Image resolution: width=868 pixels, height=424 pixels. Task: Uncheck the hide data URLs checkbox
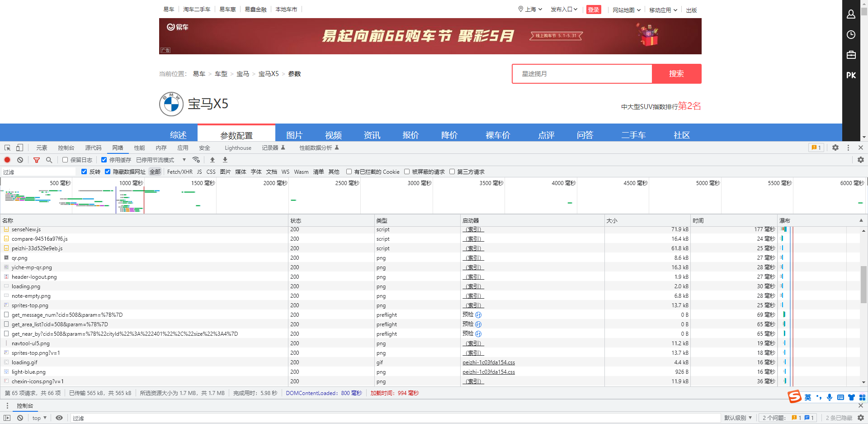pos(108,172)
